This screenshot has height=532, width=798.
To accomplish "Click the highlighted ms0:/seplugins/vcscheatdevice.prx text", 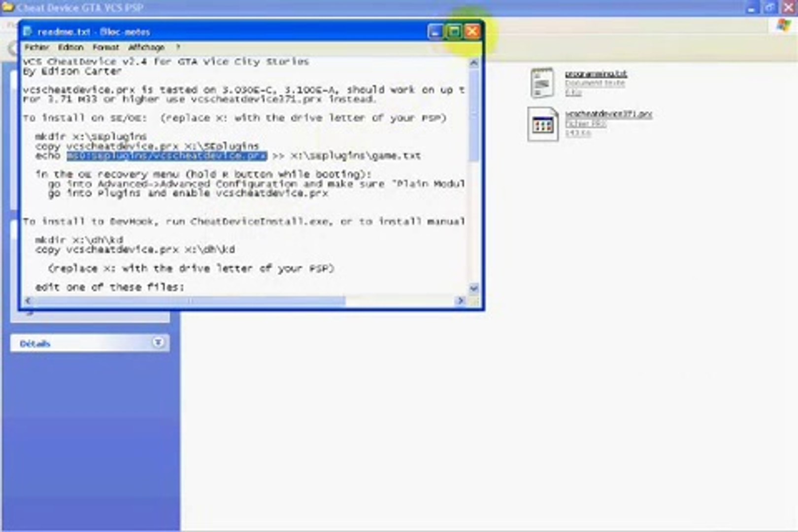I will 167,156.
